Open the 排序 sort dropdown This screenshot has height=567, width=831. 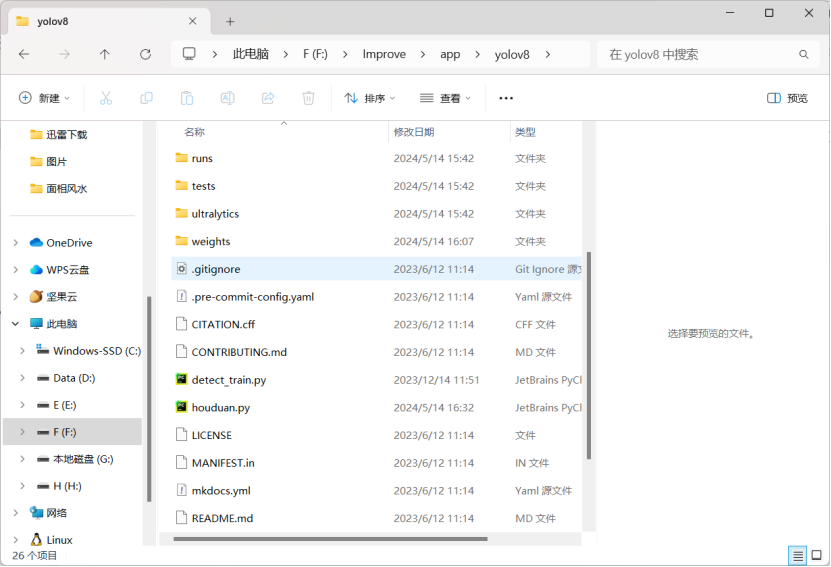coord(369,98)
